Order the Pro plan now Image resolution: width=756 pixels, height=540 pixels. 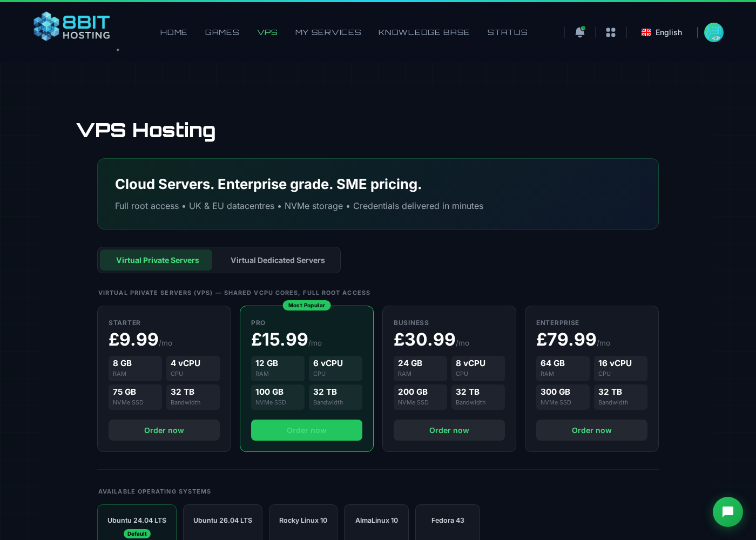[307, 430]
